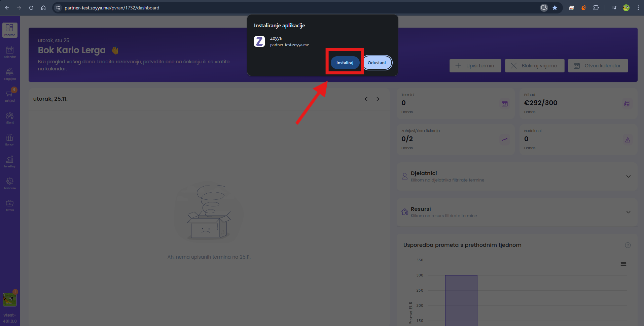Click the install app icon in address bar
Image resolution: width=644 pixels, height=326 pixels.
pos(544,8)
